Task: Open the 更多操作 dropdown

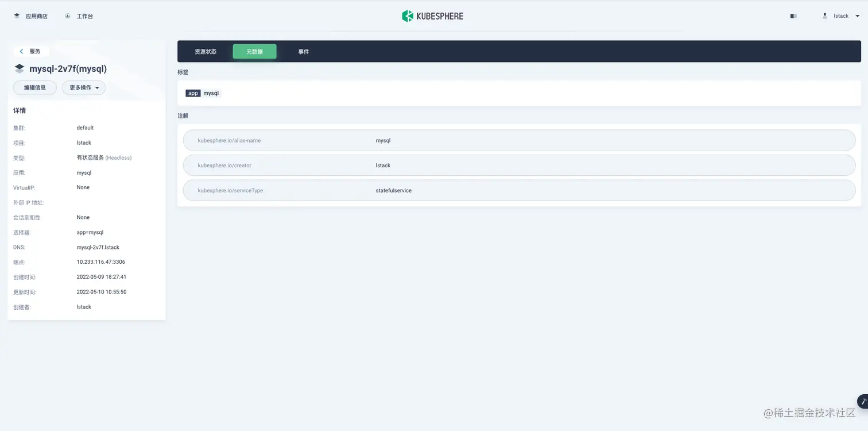Action: click(x=84, y=88)
